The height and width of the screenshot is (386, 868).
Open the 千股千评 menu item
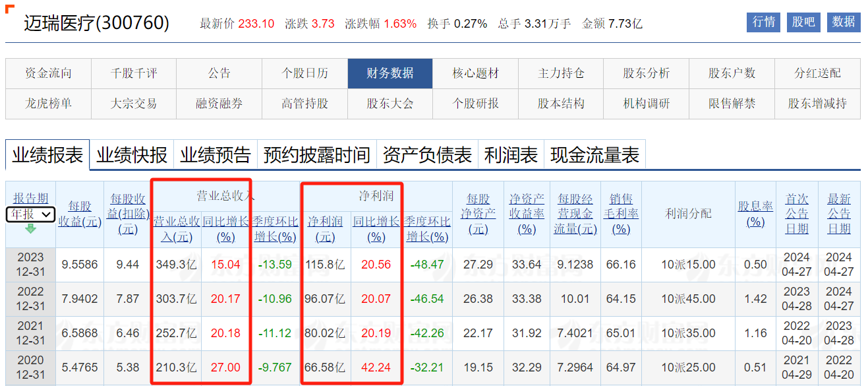coord(134,73)
